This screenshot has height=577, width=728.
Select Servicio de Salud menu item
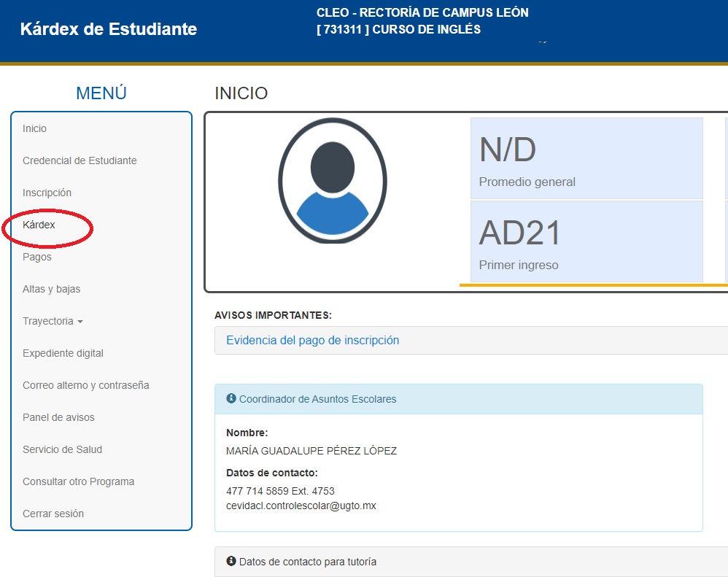(62, 449)
